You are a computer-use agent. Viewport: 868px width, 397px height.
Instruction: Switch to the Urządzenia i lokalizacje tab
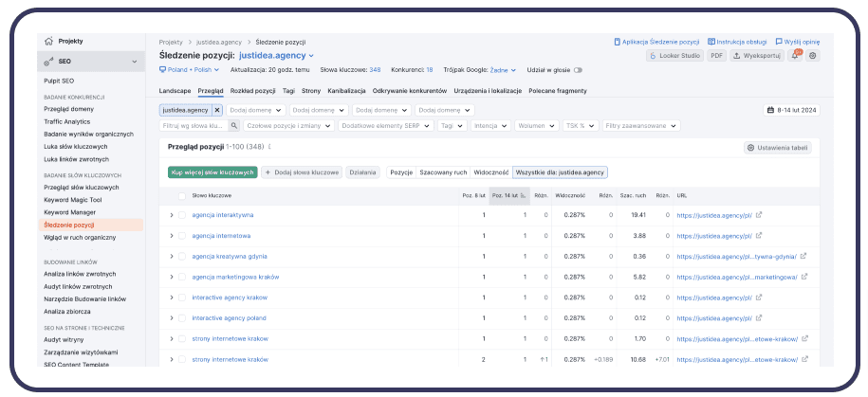pyautogui.click(x=488, y=91)
